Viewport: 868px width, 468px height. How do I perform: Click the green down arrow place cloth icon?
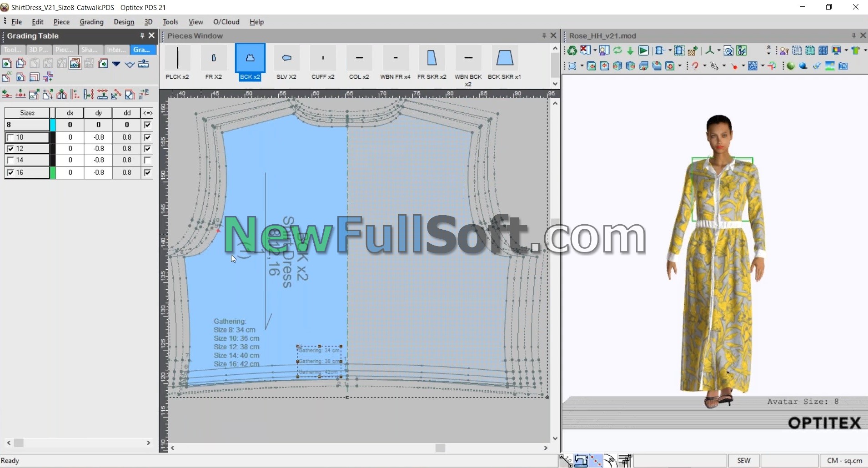tap(630, 50)
